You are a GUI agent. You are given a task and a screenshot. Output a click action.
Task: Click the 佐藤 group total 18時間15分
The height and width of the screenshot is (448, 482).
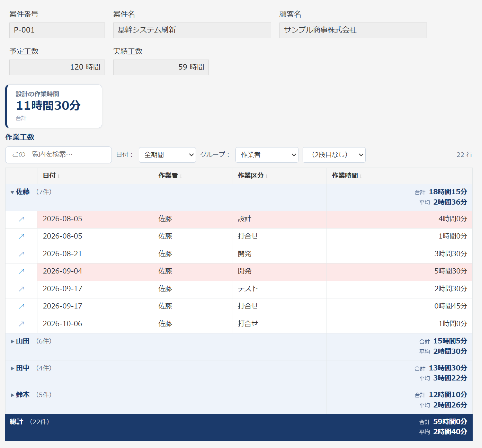coord(448,192)
